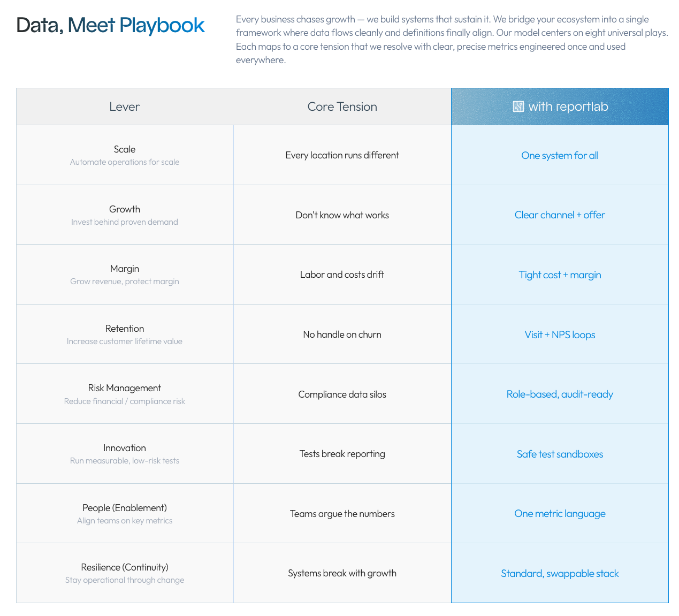
Task: Click the "Risk Management" lever title
Action: [124, 388]
